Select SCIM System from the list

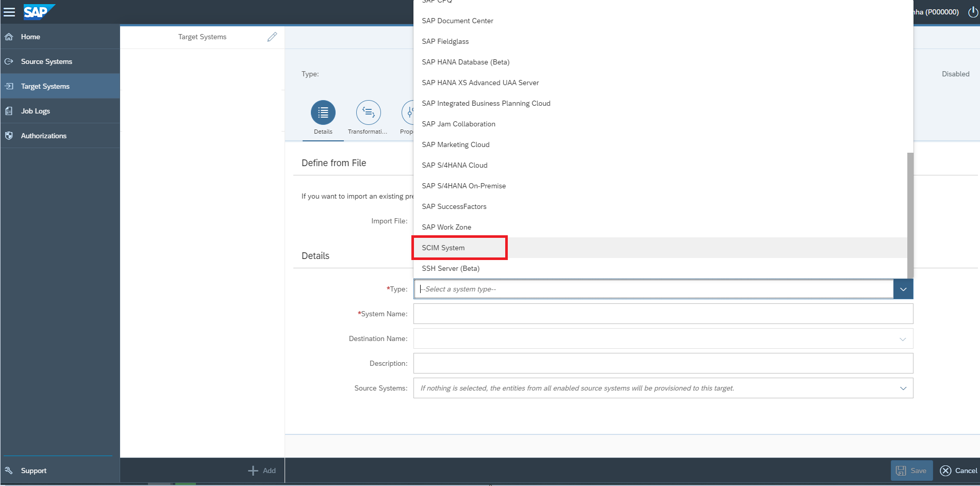(x=660, y=248)
